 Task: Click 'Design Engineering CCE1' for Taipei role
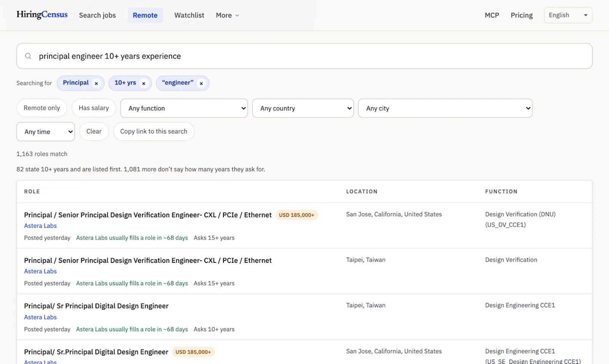pos(520,305)
